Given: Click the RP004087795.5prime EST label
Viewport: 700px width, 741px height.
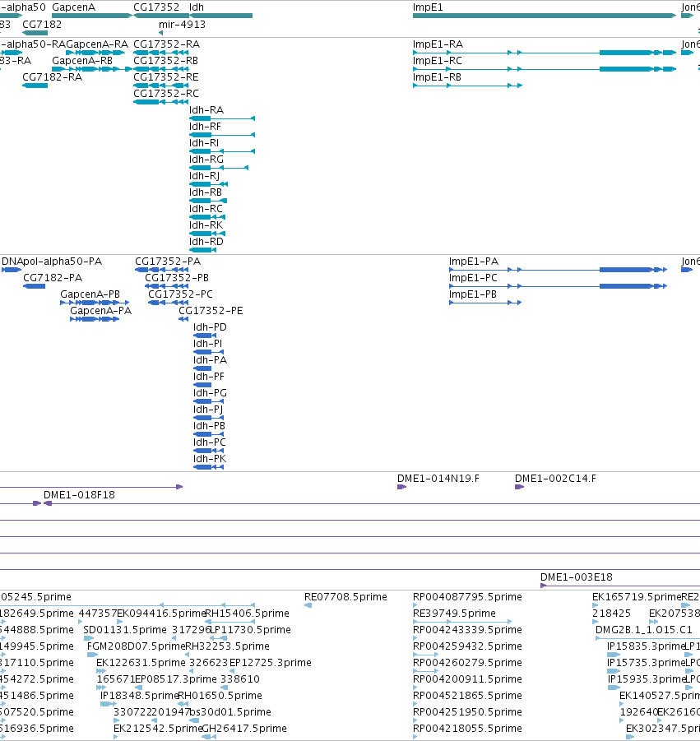Looking at the screenshot, I should 467,597.
